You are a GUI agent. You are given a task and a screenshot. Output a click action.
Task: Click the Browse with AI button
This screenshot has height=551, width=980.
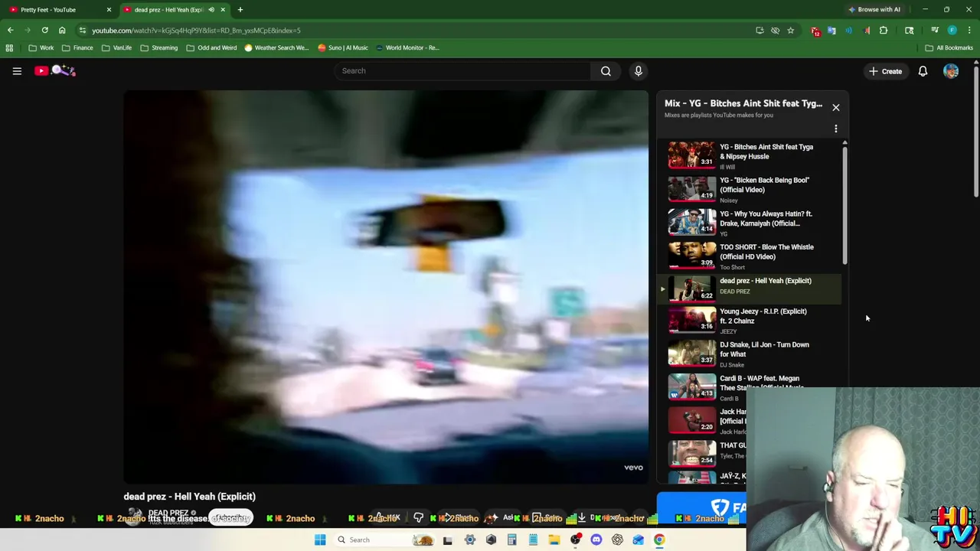coord(874,9)
